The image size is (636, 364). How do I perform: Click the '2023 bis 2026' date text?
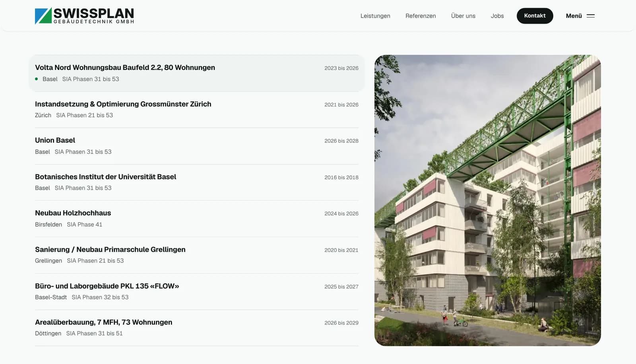341,68
